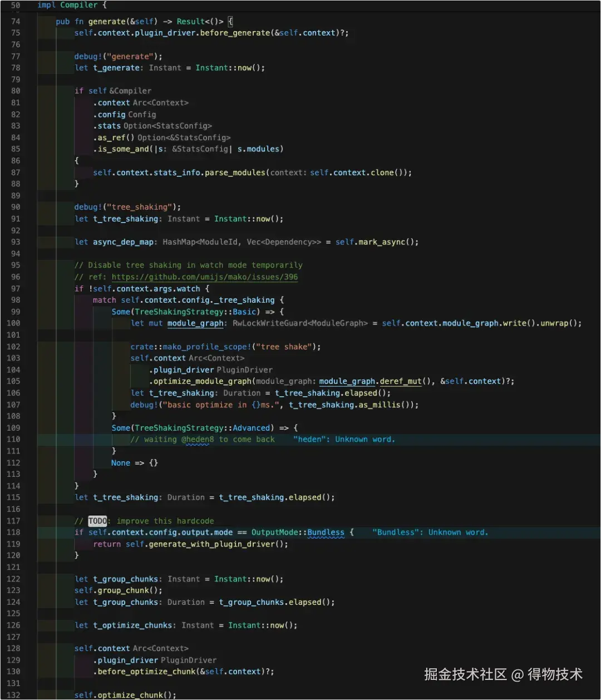This screenshot has width=601, height=700.
Task: Place cursor on debug!("generate") string
Action: coord(130,56)
